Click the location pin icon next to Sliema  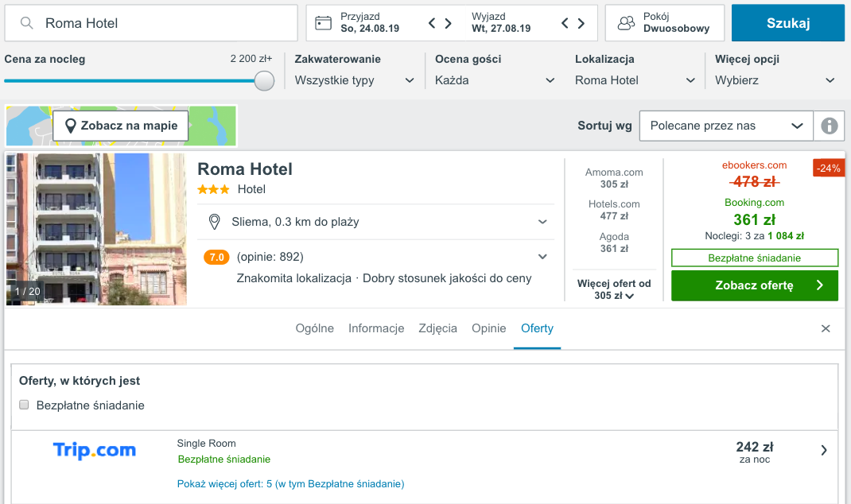tap(215, 222)
